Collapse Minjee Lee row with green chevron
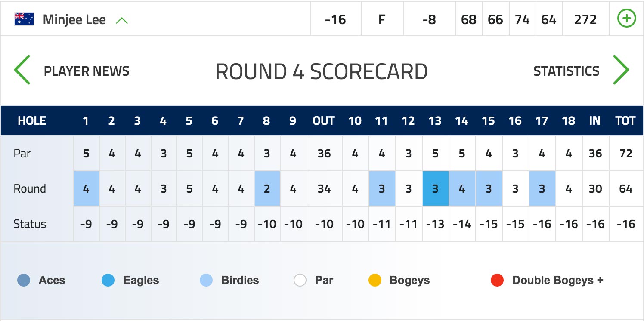This screenshot has height=321, width=644. [122, 20]
